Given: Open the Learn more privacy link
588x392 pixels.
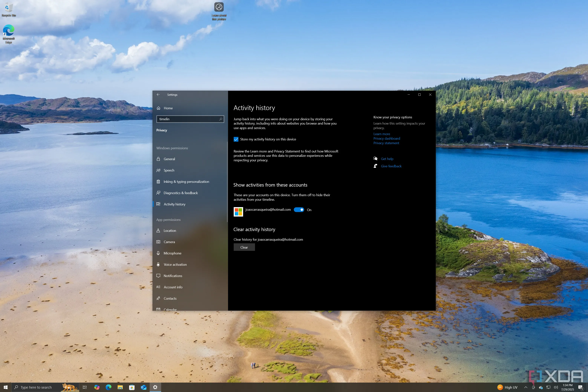Looking at the screenshot, I should (381, 134).
